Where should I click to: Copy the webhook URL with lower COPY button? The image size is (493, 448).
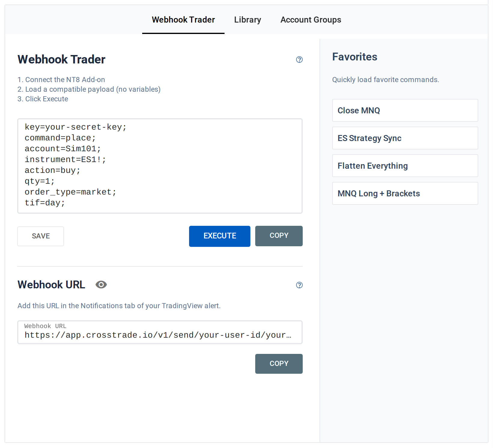pos(279,364)
